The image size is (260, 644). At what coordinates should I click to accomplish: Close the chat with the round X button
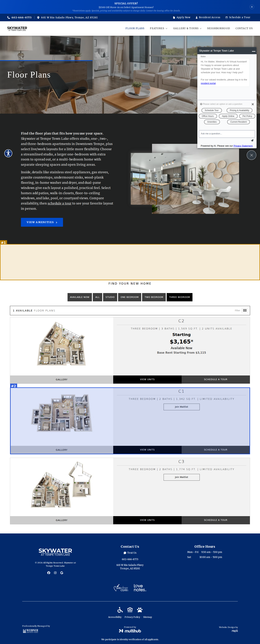click(x=251, y=155)
